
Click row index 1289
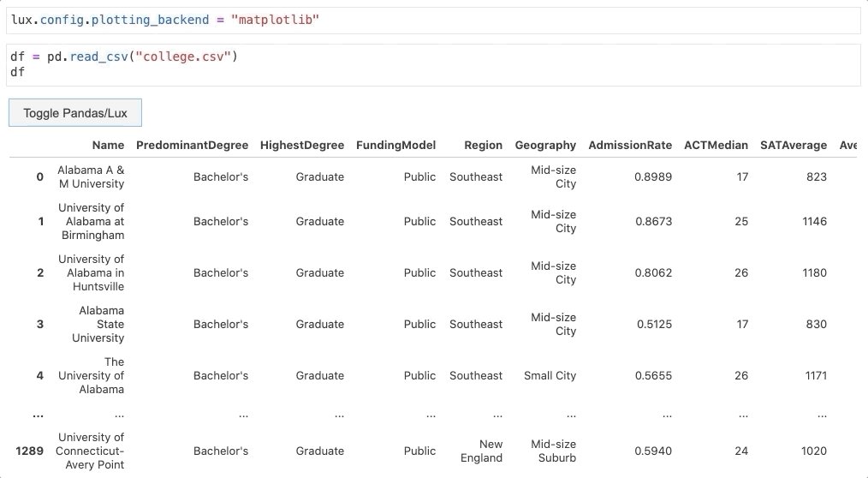(x=30, y=451)
